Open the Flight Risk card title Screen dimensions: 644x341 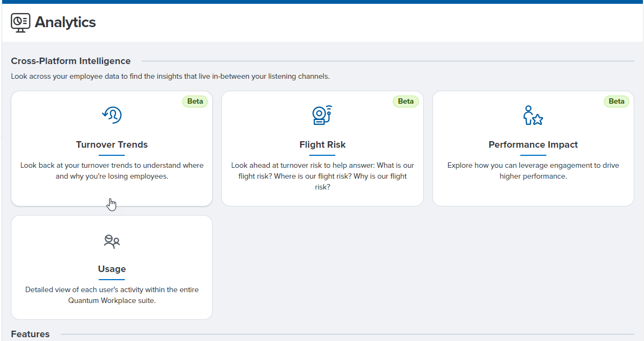point(322,144)
